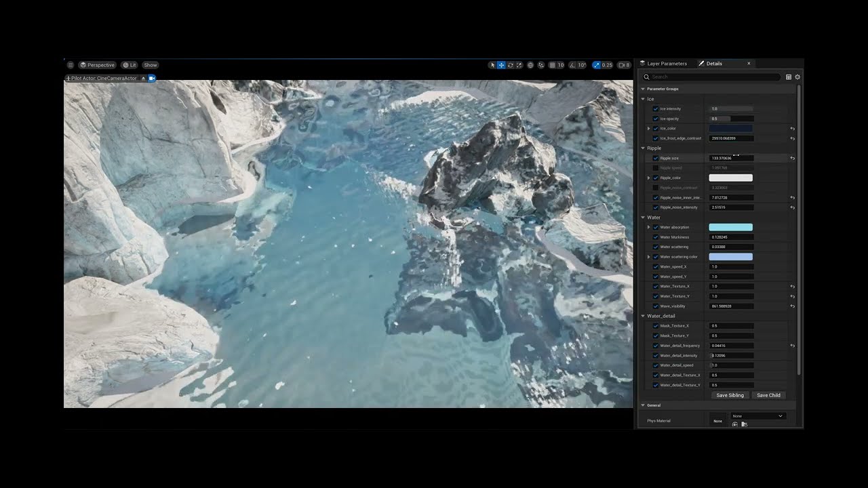The width and height of the screenshot is (868, 488).
Task: Toggle world/local coordinate space globe icon
Action: pyautogui.click(x=530, y=65)
